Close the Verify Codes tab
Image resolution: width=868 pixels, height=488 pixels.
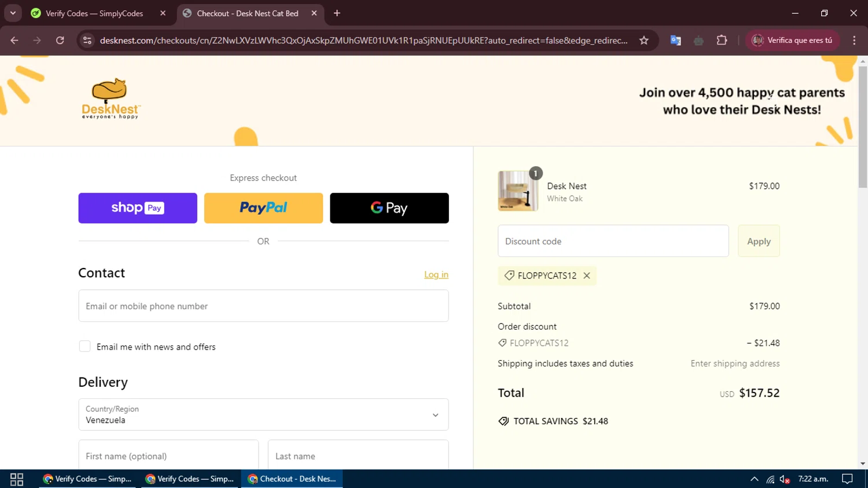pos(163,13)
